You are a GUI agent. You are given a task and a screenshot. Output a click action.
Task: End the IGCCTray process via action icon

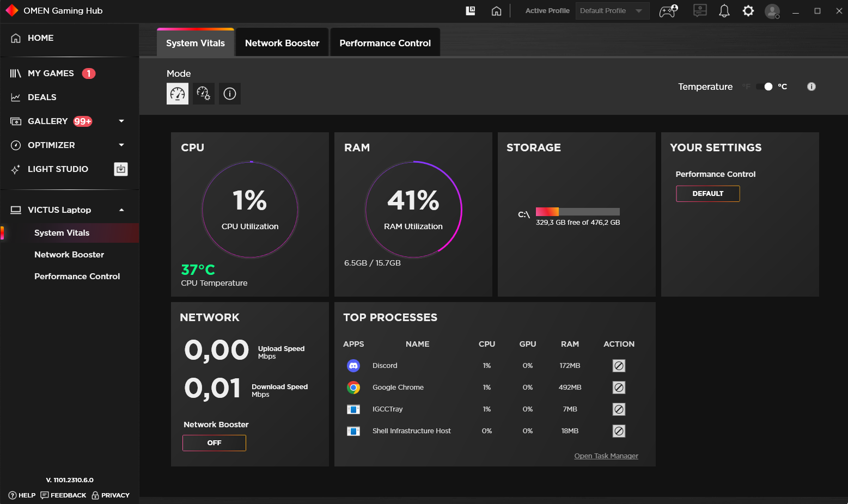619,409
